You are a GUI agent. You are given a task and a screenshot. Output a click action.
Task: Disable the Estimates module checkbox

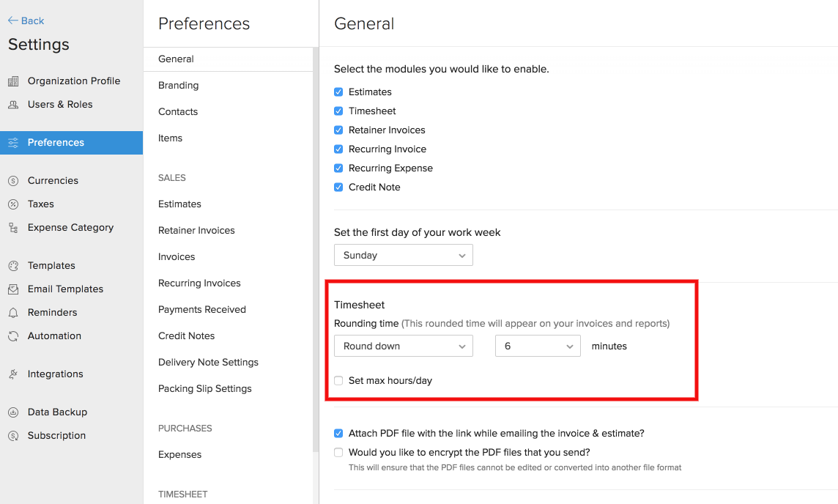click(338, 92)
